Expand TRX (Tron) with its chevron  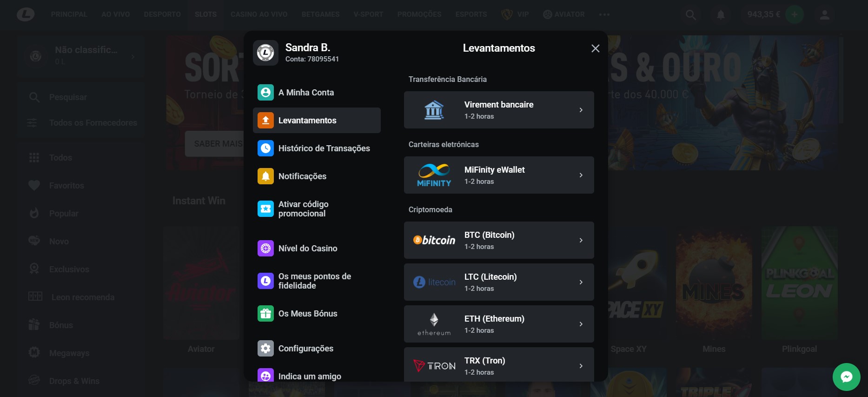click(x=581, y=366)
